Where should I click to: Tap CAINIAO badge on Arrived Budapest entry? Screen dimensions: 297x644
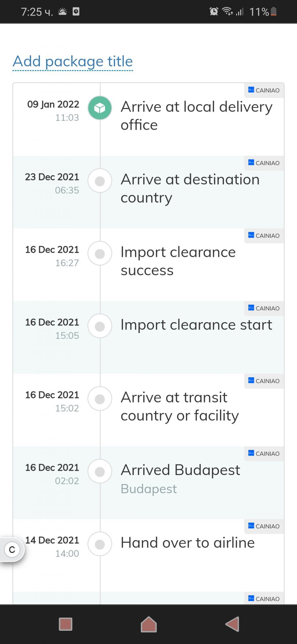coord(264,454)
